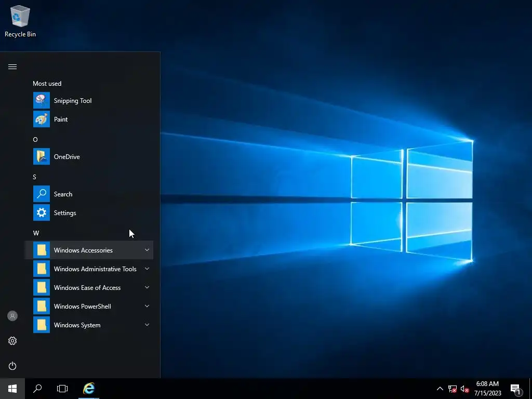
Task: Expand the Windows System folder
Action: click(x=88, y=325)
